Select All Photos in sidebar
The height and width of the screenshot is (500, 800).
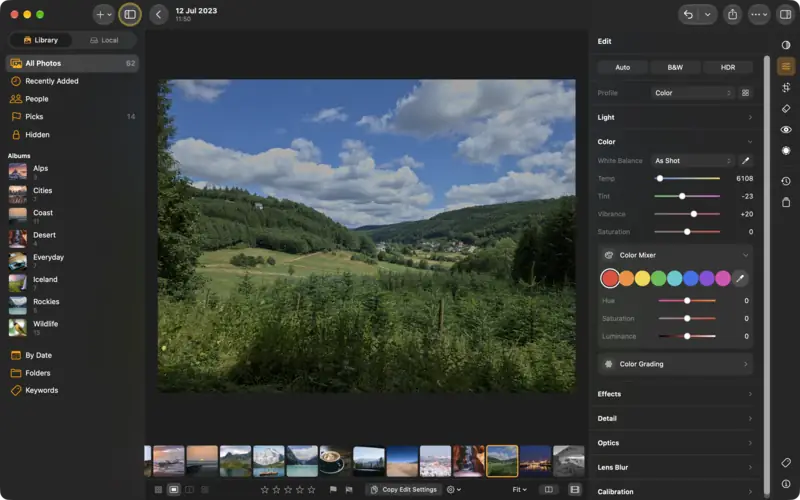point(72,63)
